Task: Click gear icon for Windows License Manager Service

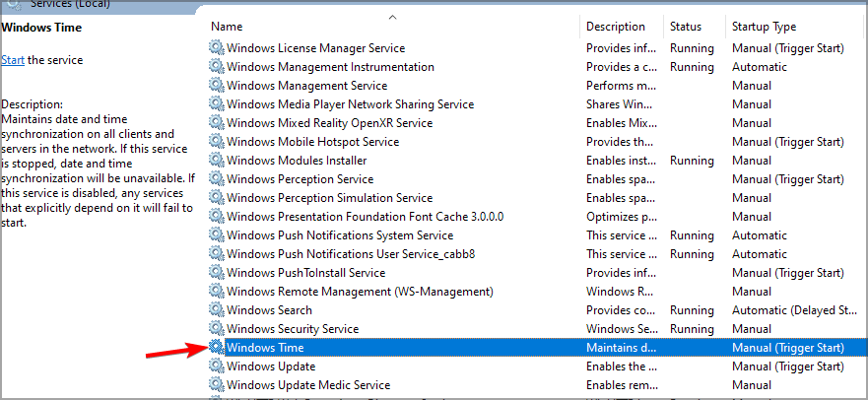Action: tap(216, 48)
